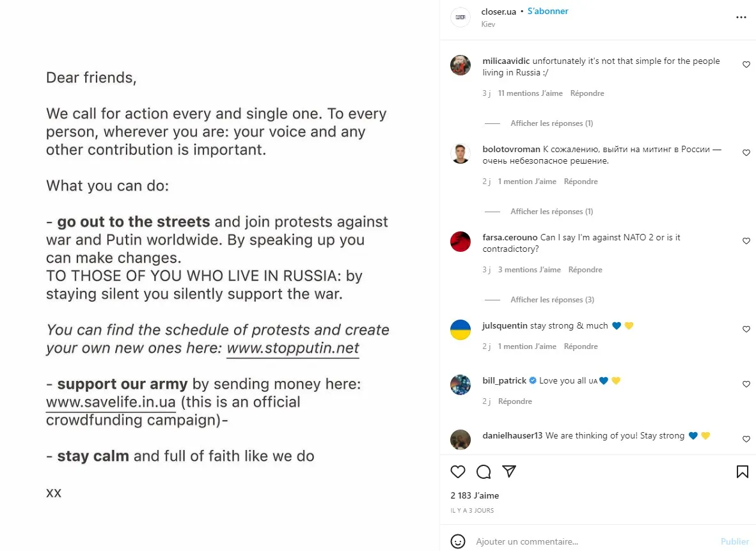Screen dimensions: 756x551
Task: Share post via paper plane icon
Action: [509, 472]
